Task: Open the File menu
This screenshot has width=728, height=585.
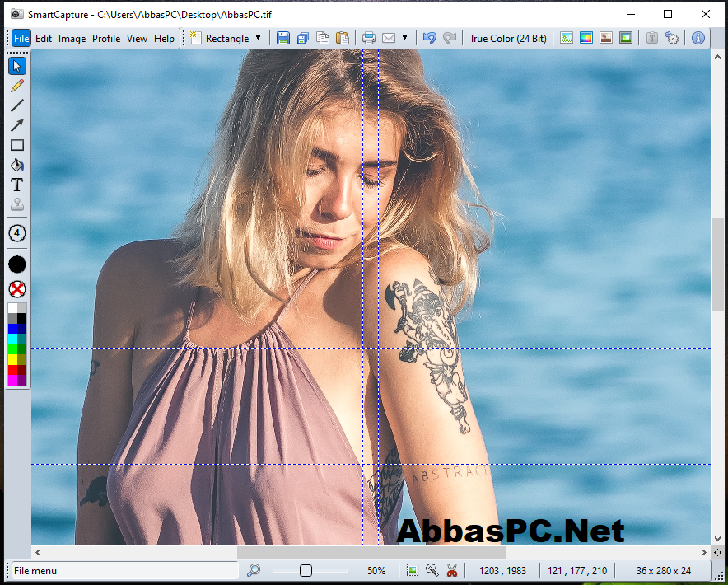Action: click(21, 39)
